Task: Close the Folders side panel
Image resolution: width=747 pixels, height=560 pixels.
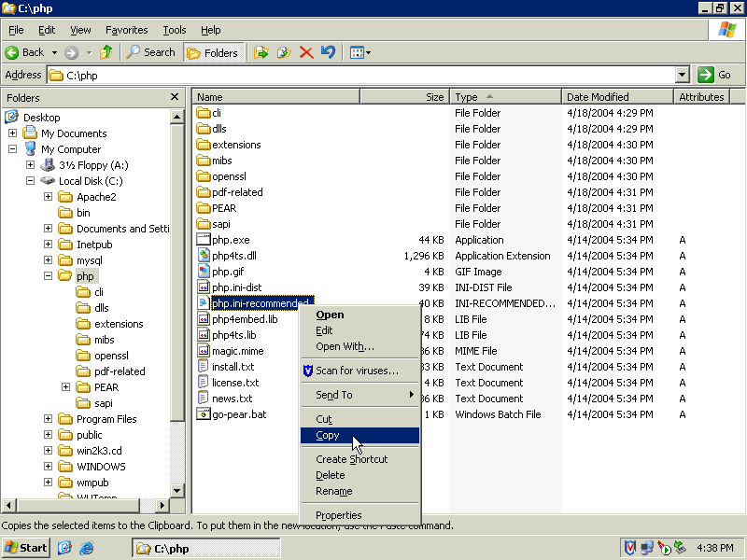Action: coord(175,97)
